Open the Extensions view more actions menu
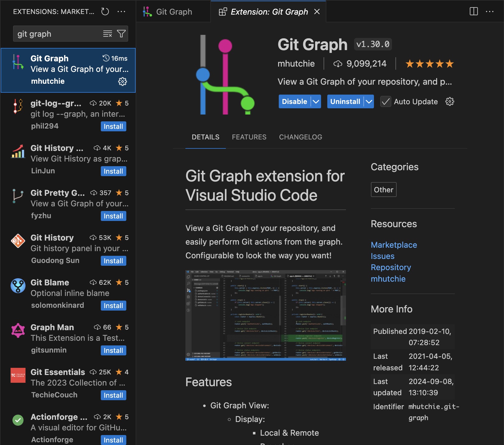Screen dimensions: 504x445 [x=121, y=12]
